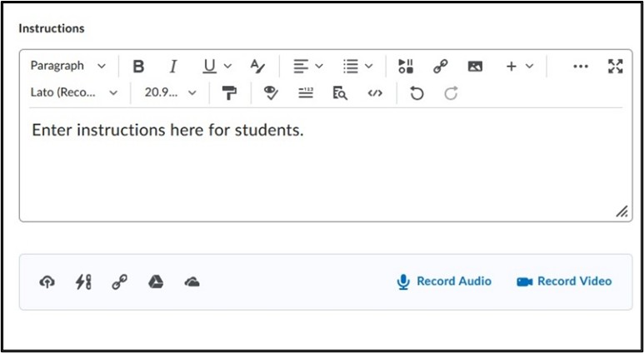Viewport: 644px width, 353px height.
Task: Click 'Enter instructions here for students.' text
Action: 167,130
